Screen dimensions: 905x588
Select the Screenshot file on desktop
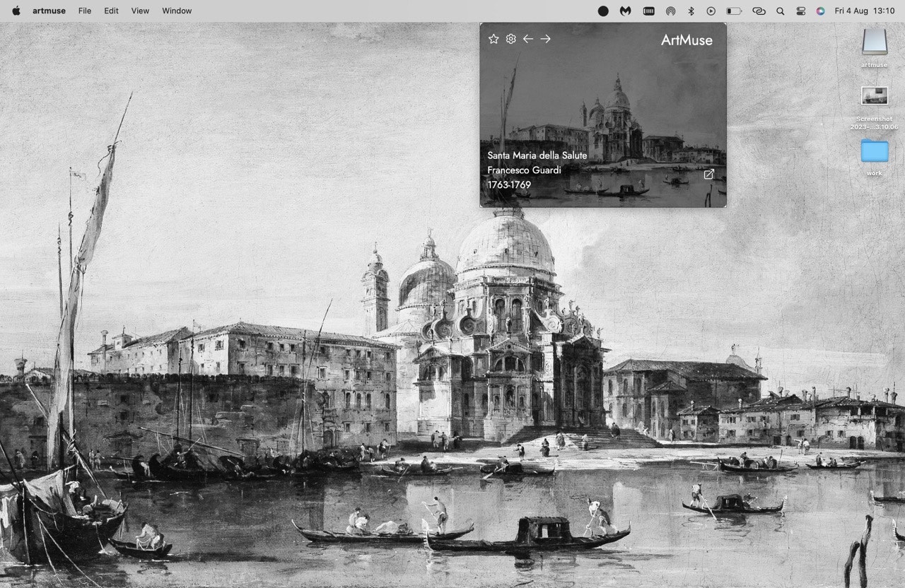click(x=875, y=108)
